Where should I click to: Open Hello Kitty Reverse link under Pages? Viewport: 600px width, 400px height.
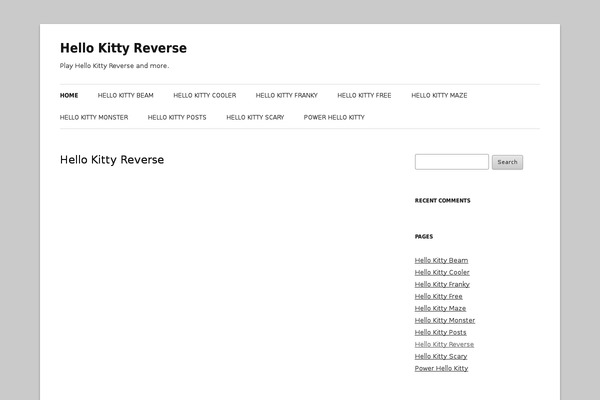(x=444, y=344)
